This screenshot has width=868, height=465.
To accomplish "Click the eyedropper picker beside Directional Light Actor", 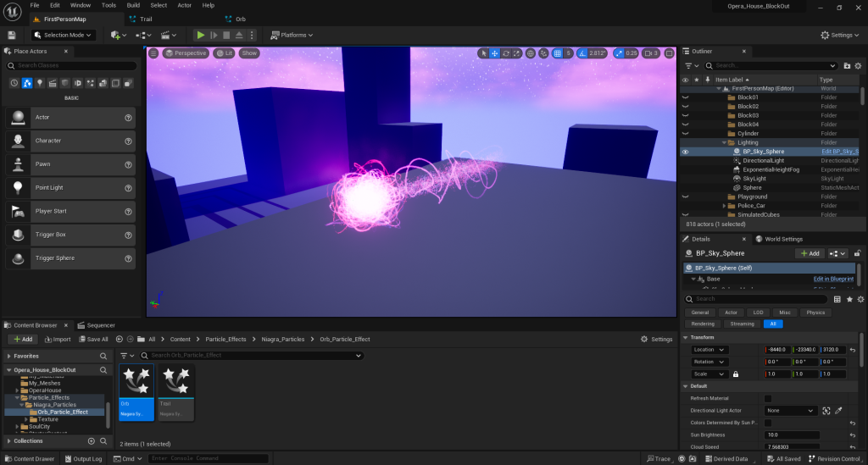I will point(838,410).
